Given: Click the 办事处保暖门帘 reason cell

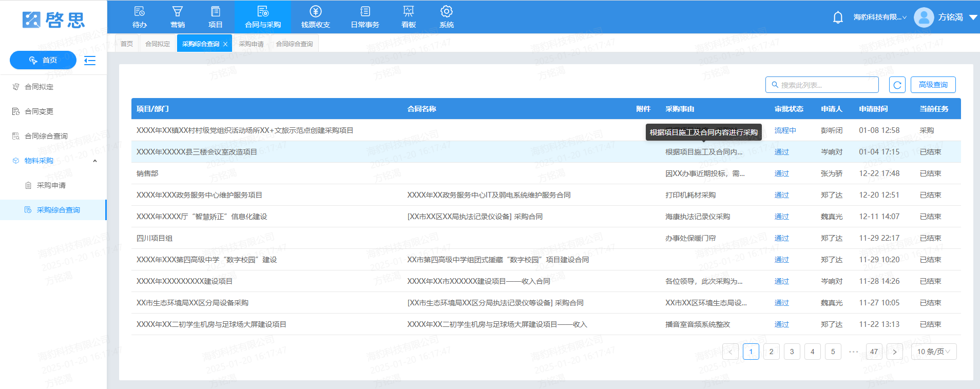Looking at the screenshot, I should click(690, 238).
